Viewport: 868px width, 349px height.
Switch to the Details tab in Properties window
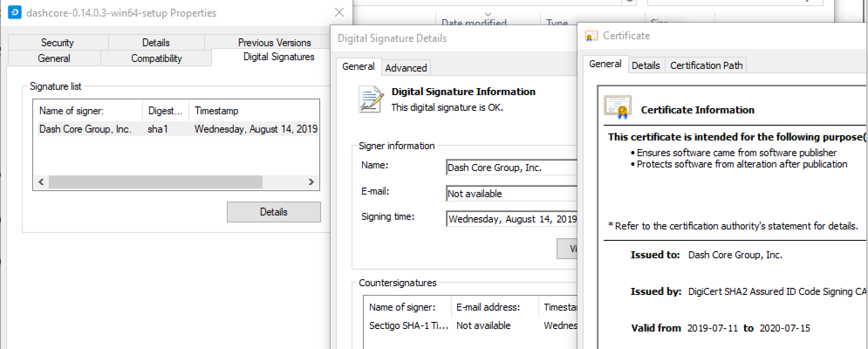(156, 42)
